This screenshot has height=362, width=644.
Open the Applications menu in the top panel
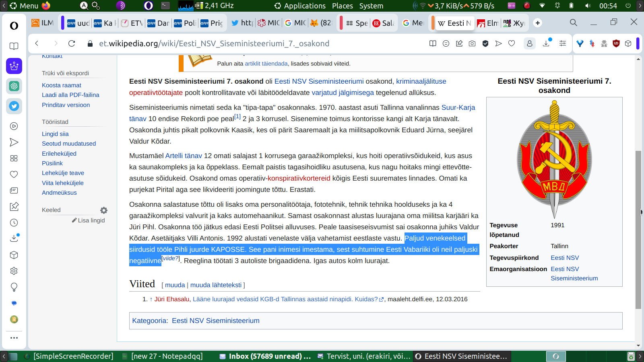pyautogui.click(x=300, y=6)
